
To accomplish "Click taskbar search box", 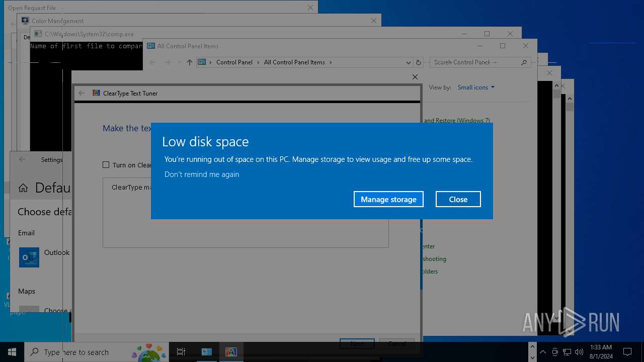I will pos(96,352).
